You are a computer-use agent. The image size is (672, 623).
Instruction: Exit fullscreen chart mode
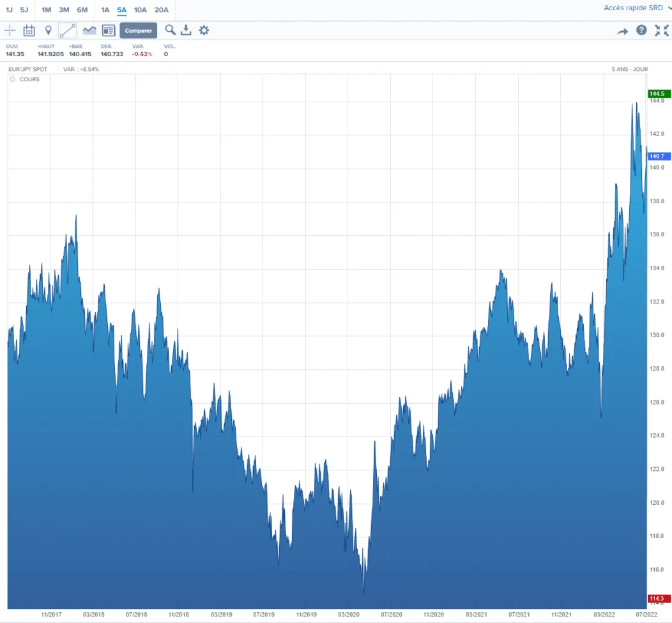pos(661,30)
